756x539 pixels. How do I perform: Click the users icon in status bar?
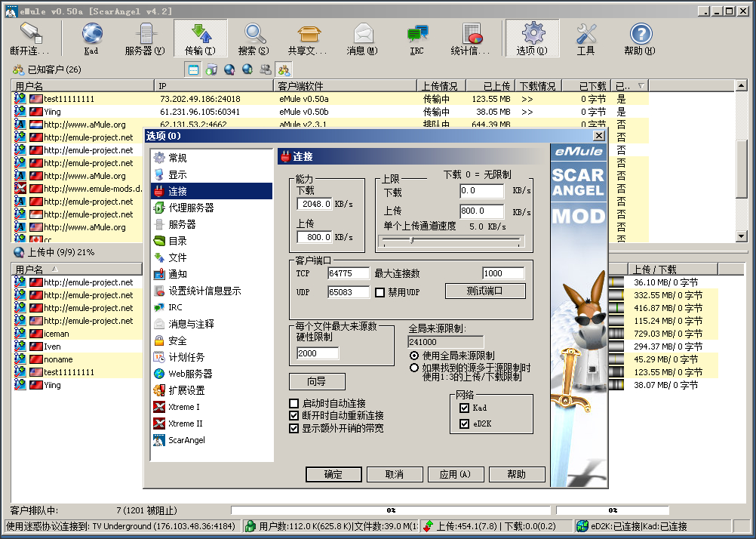pos(250,526)
